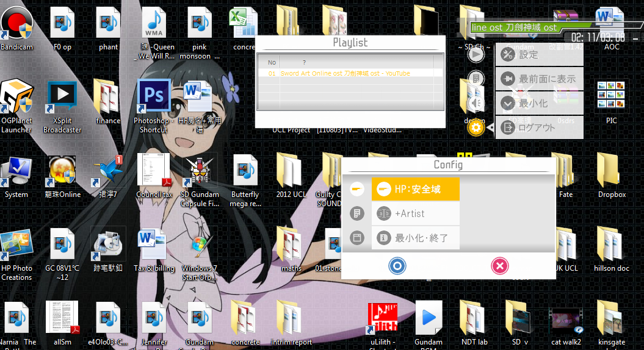
Task: Open the maths folder
Action: click(x=291, y=250)
